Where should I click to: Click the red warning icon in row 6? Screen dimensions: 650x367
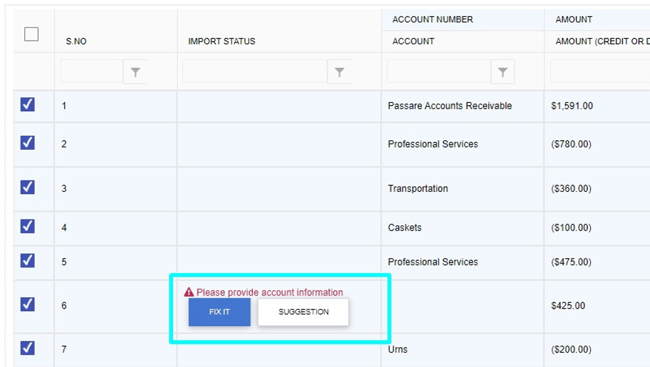click(x=189, y=292)
